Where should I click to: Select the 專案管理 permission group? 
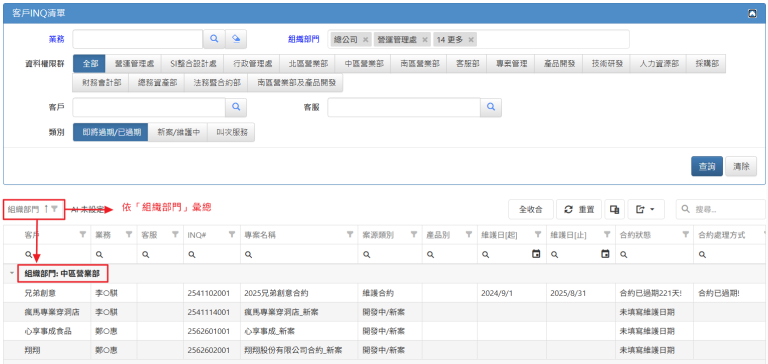click(511, 64)
